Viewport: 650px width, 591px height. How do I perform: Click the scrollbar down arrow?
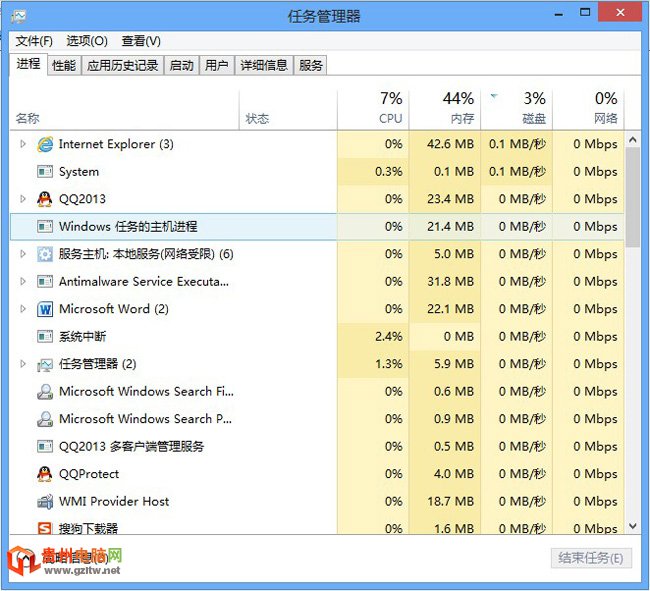[x=633, y=526]
